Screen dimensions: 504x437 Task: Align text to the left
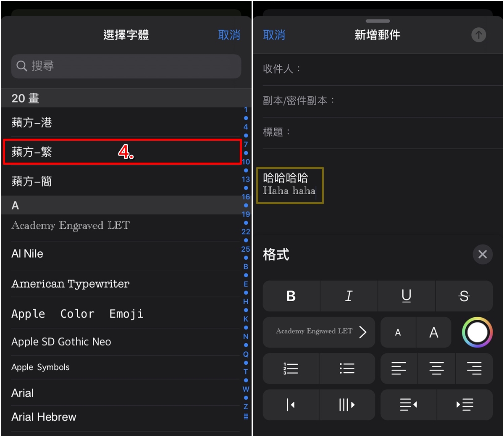pyautogui.click(x=399, y=369)
